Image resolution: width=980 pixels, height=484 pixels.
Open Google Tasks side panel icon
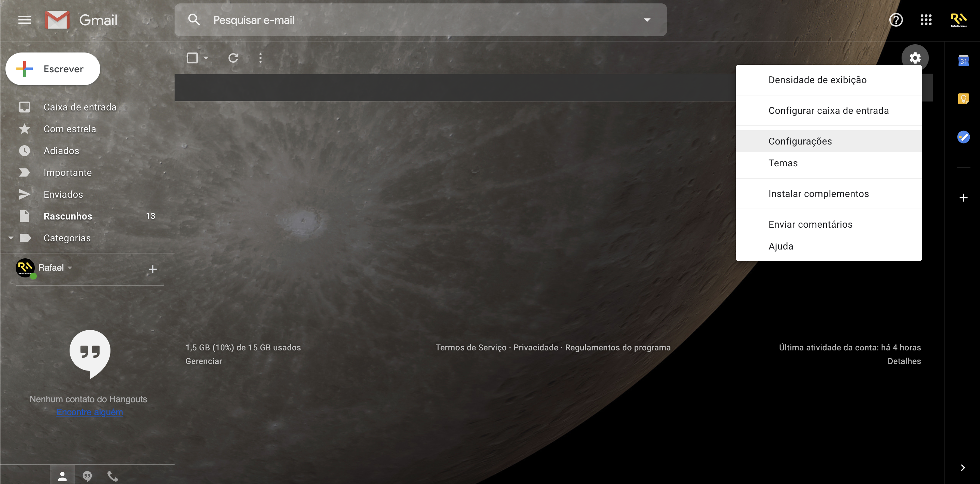(963, 137)
